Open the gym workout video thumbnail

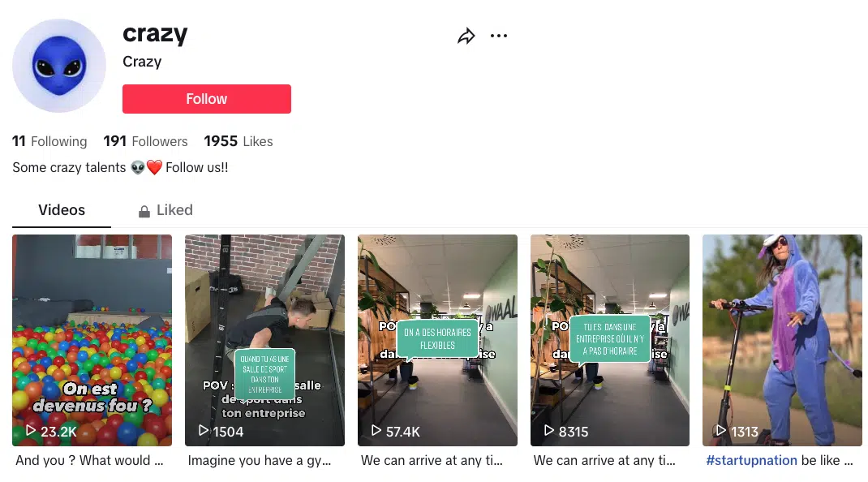(264, 340)
